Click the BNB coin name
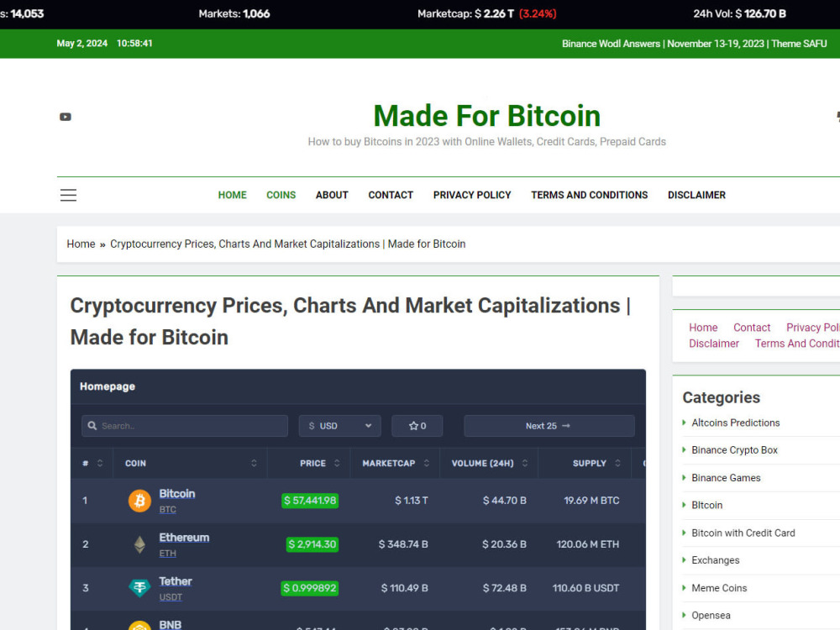 tap(171, 625)
